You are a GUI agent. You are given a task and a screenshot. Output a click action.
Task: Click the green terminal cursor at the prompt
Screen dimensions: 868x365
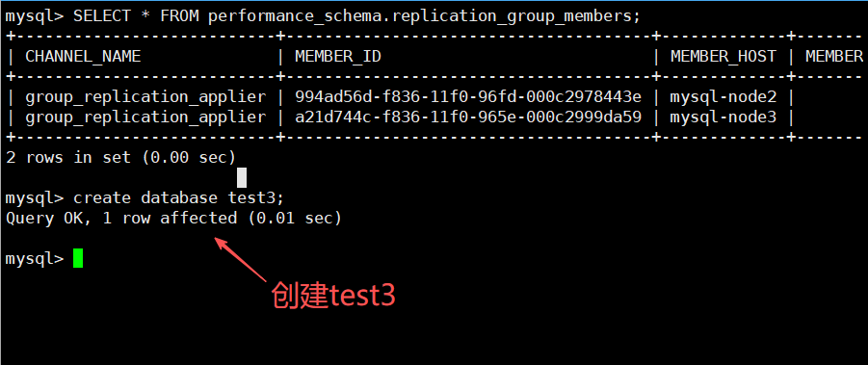pos(78,258)
